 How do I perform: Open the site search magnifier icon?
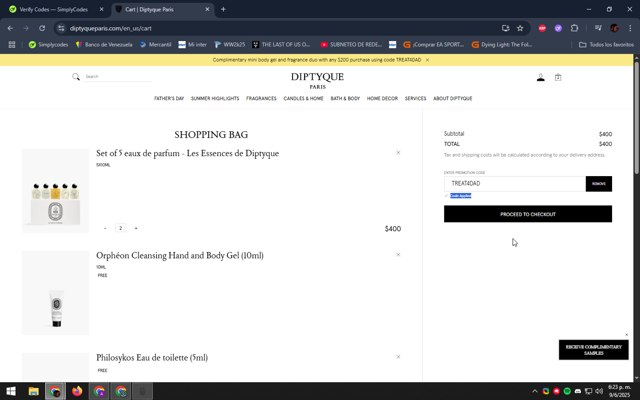(x=76, y=77)
